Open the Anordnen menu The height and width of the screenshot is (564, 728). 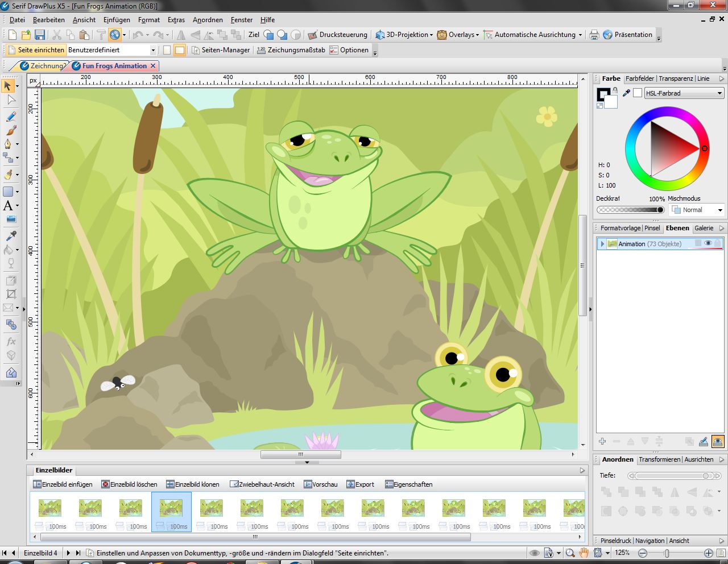[208, 20]
